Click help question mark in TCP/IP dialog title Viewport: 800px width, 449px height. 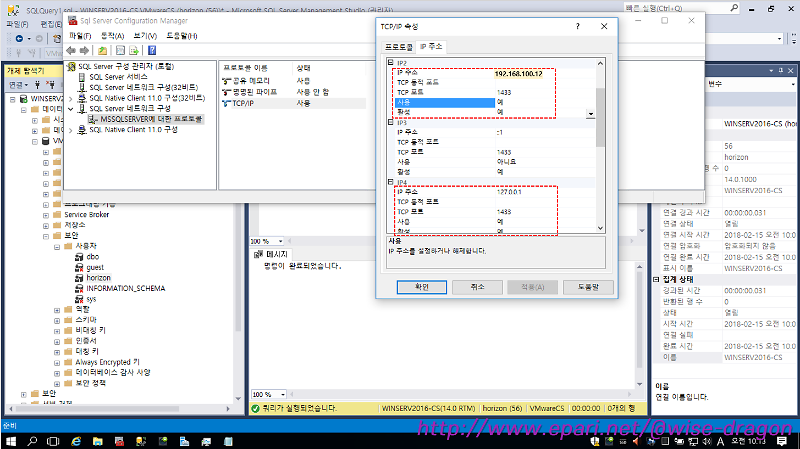578,26
